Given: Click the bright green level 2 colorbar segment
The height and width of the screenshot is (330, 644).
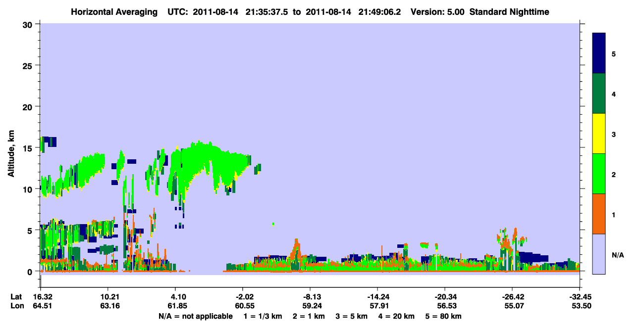Looking at the screenshot, I should pos(599,174).
